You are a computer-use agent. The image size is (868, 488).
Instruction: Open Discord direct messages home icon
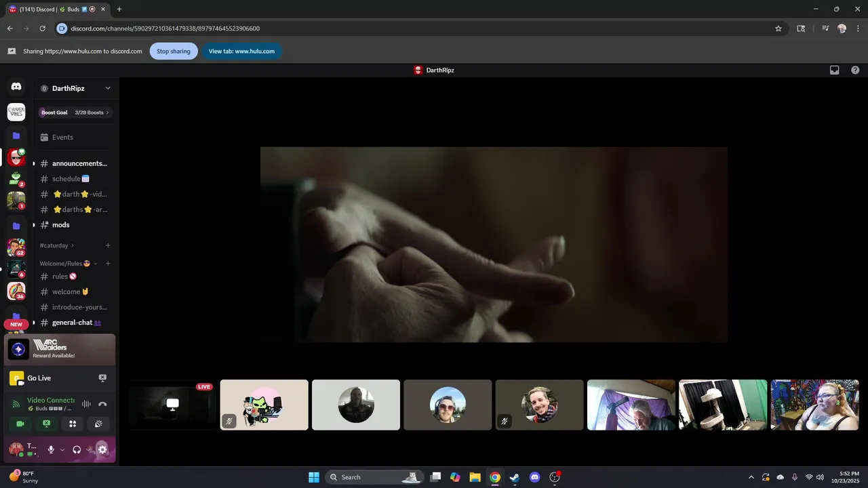16,87
